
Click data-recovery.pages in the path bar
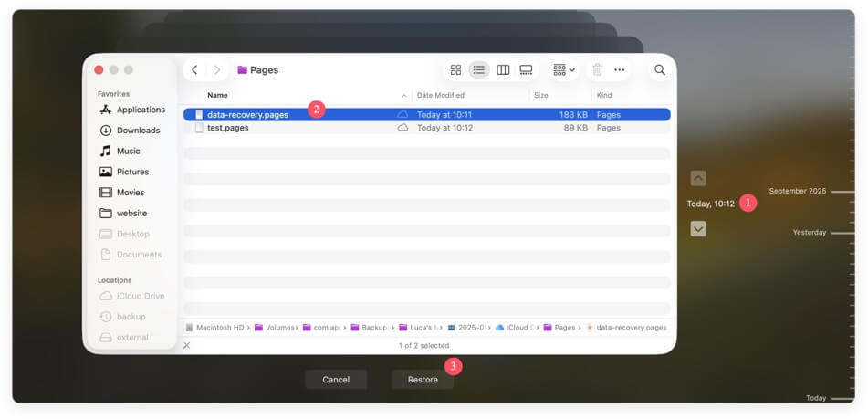(626, 328)
